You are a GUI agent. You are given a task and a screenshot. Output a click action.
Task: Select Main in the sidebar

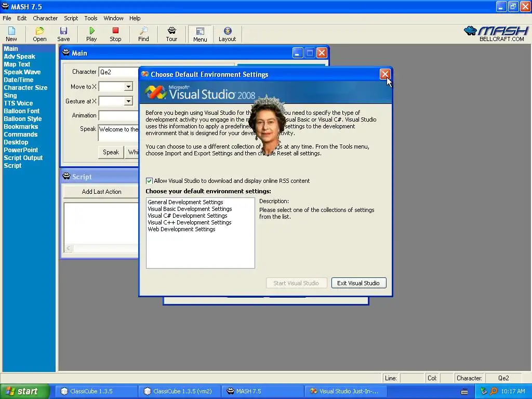coord(11,48)
